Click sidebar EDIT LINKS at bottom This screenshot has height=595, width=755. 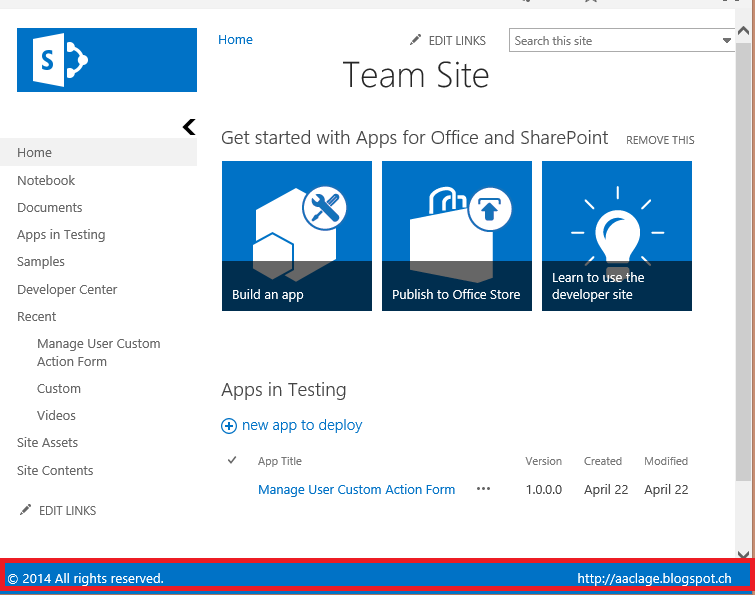tap(67, 511)
